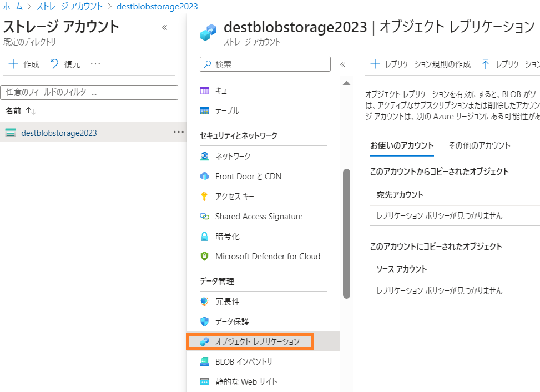Click レプリケーション規則の作成 button

pos(421,64)
